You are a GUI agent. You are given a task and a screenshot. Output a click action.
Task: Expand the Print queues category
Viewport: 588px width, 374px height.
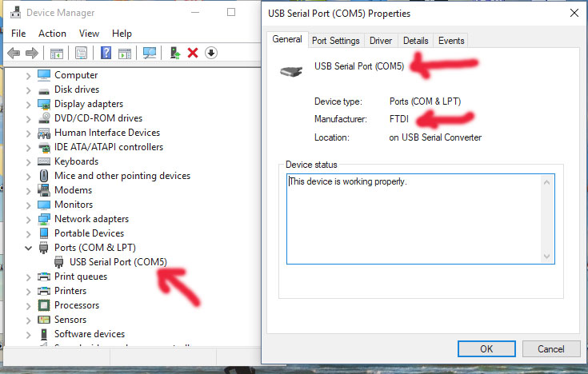coord(28,277)
